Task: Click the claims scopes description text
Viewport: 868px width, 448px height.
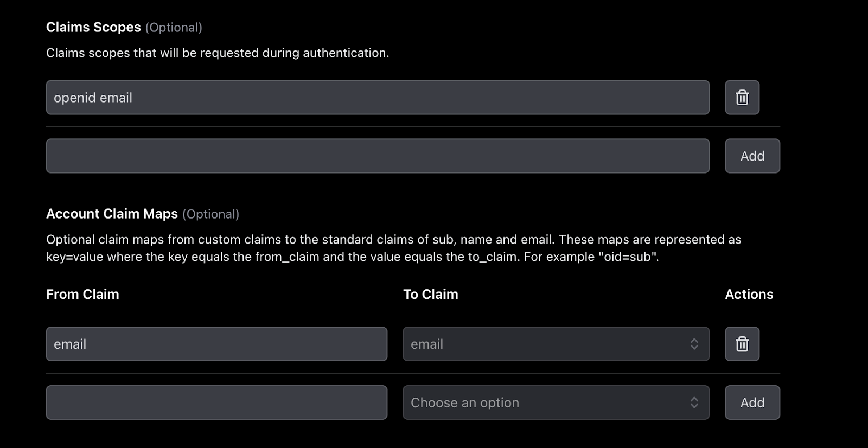Action: (x=218, y=53)
